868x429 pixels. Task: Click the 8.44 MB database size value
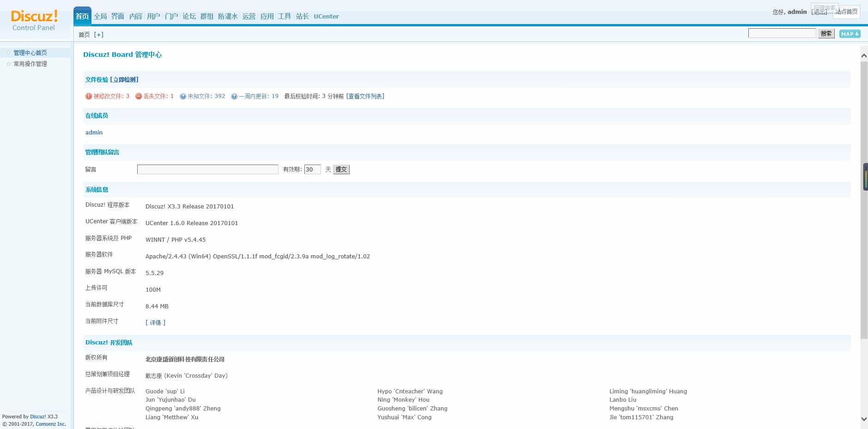tap(157, 306)
